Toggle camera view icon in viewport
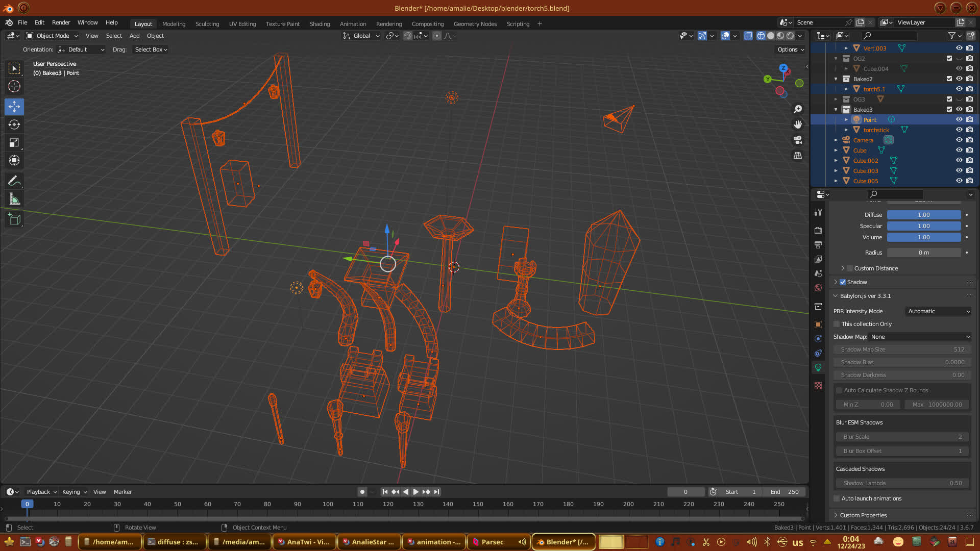The image size is (980, 551). [798, 140]
